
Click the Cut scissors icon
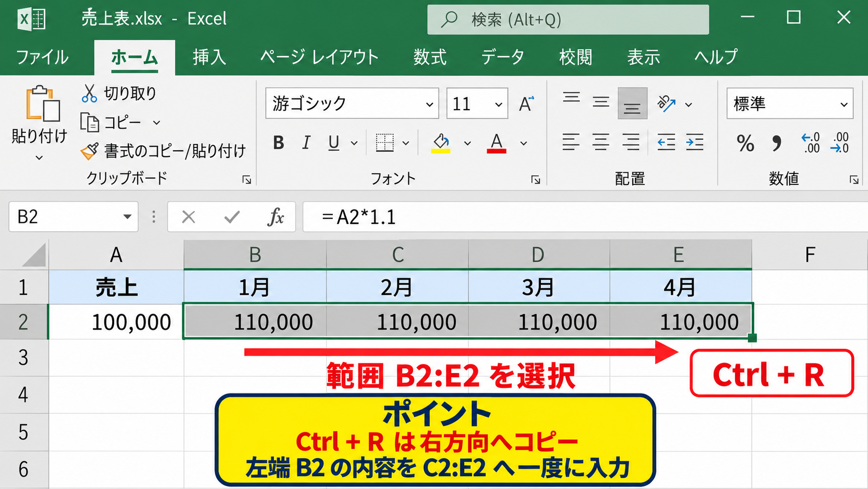pos(89,94)
